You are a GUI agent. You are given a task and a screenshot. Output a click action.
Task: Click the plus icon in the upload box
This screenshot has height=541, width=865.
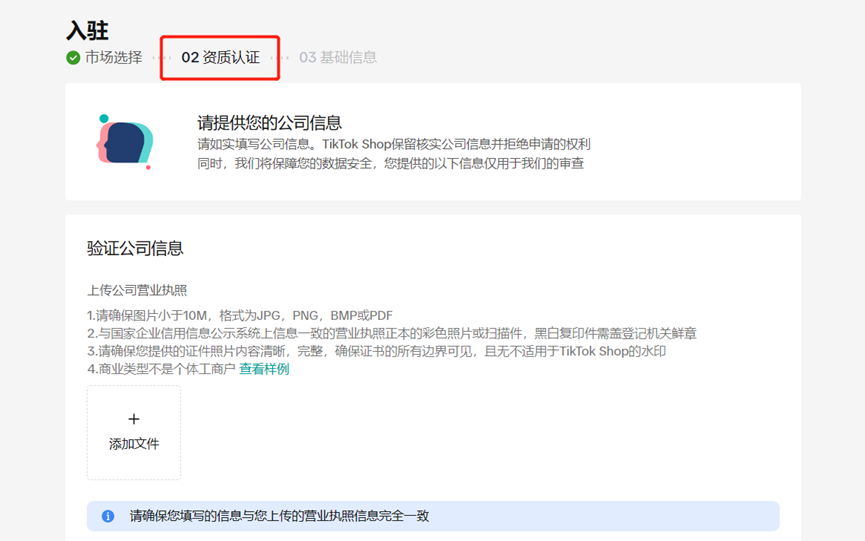(134, 419)
